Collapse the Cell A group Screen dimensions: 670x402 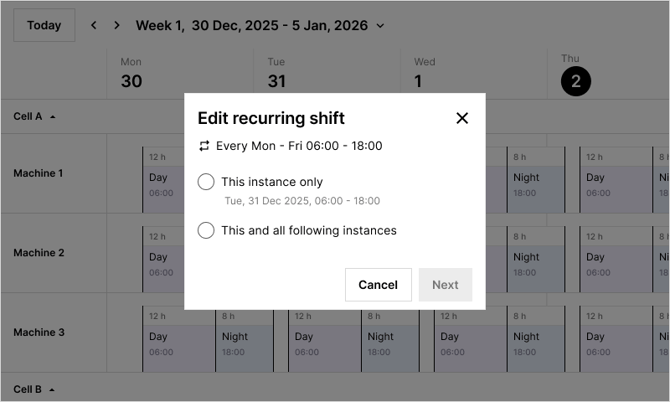[x=52, y=116]
